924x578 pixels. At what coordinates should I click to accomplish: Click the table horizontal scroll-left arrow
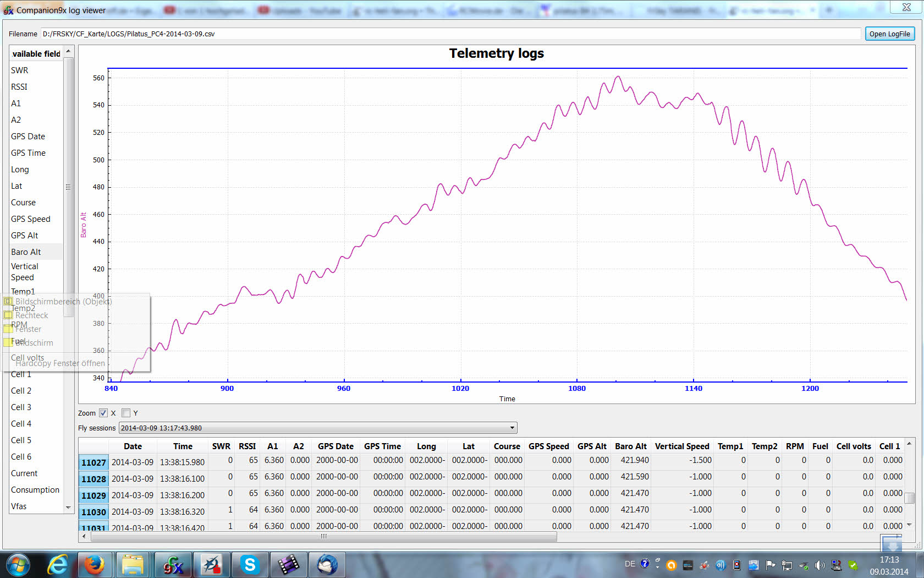pos(84,536)
